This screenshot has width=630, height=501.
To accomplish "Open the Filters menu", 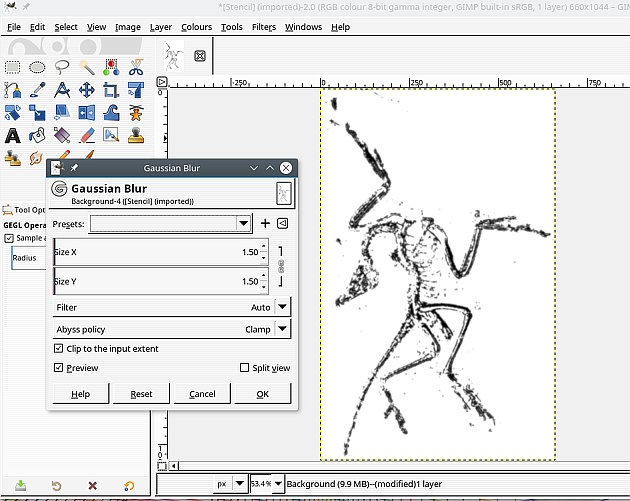I will tap(264, 27).
